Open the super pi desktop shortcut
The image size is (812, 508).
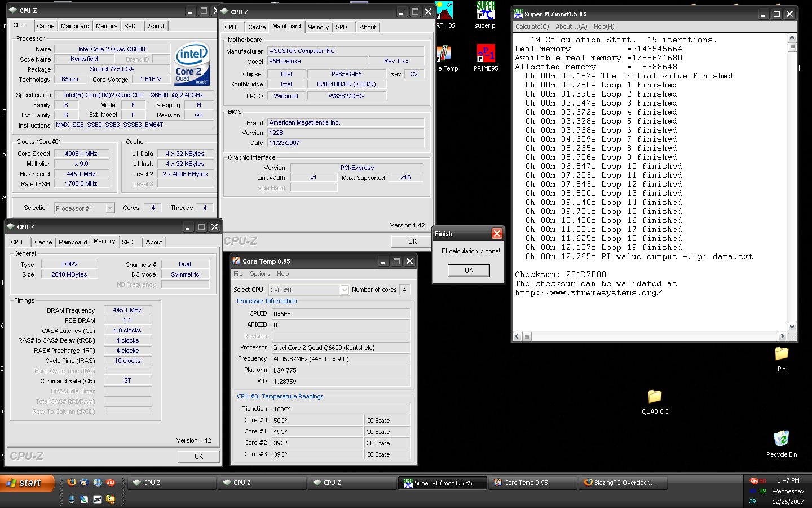486,15
